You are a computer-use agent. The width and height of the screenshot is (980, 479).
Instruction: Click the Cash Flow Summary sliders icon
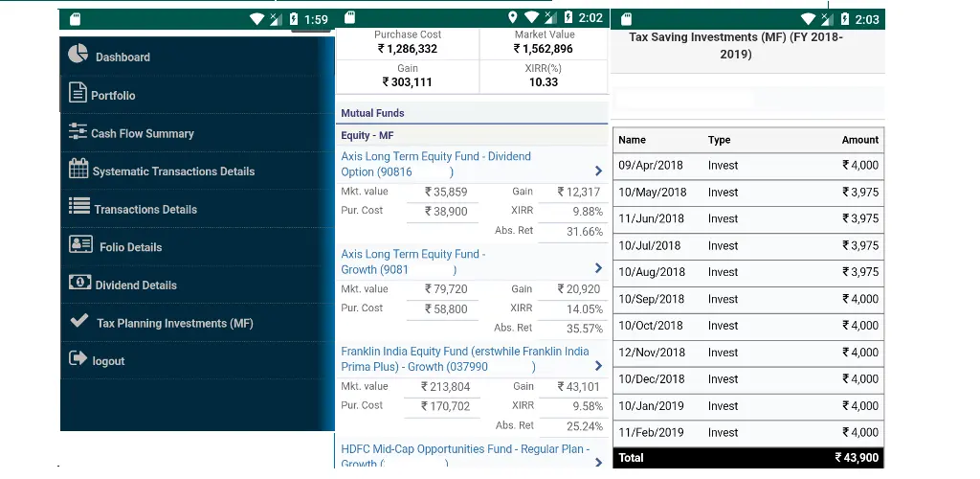[78, 130]
